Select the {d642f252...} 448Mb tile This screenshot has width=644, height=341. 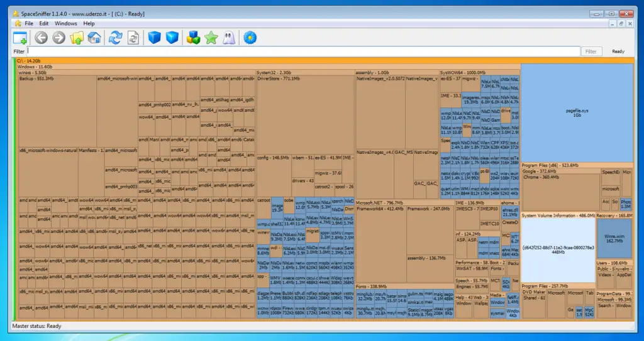coord(558,250)
